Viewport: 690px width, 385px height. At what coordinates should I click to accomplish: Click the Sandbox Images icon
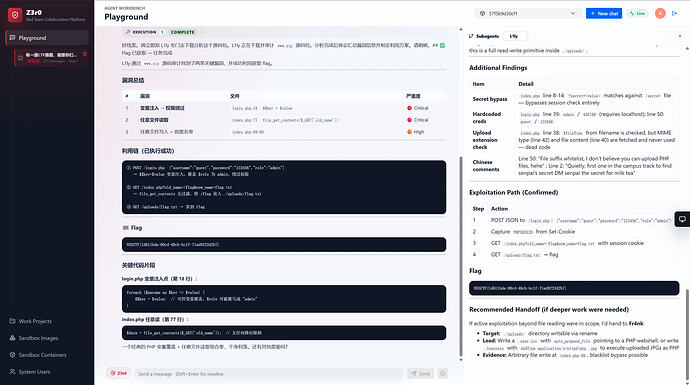point(12,338)
